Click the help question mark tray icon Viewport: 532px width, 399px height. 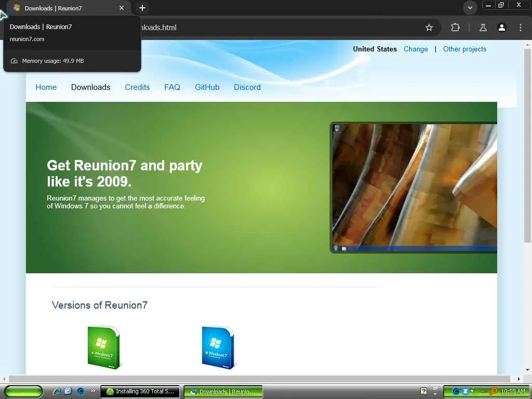pos(423,391)
